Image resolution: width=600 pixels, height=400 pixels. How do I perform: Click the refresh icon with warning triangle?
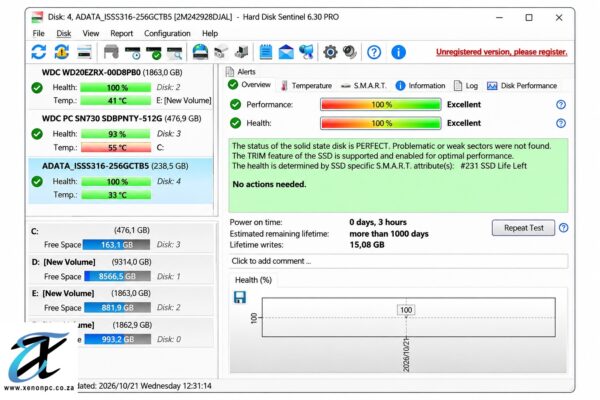(x=62, y=52)
